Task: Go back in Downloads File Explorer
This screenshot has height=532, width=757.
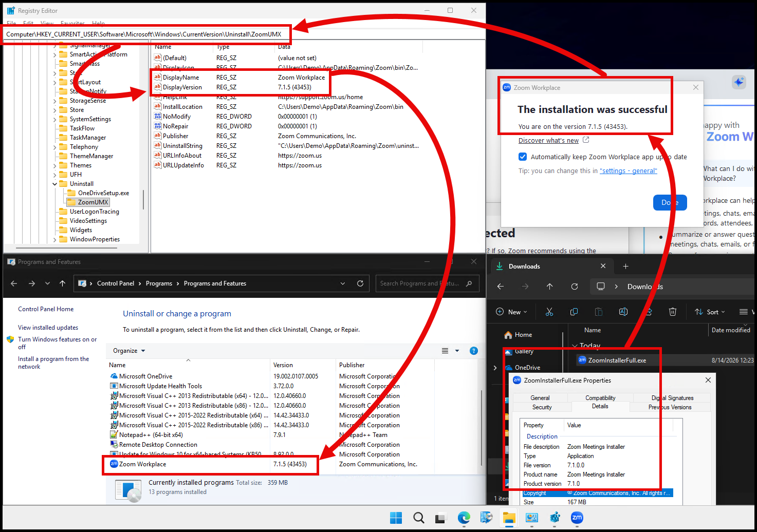Action: click(501, 287)
